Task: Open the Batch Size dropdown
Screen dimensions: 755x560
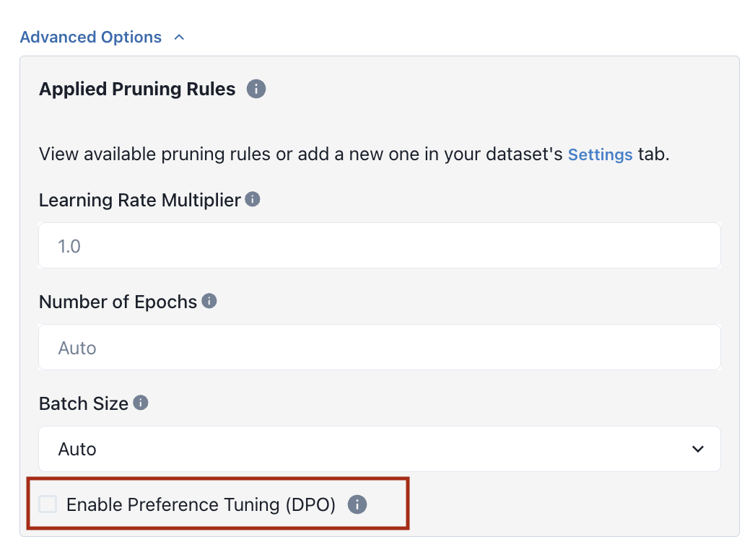Action: [x=379, y=449]
